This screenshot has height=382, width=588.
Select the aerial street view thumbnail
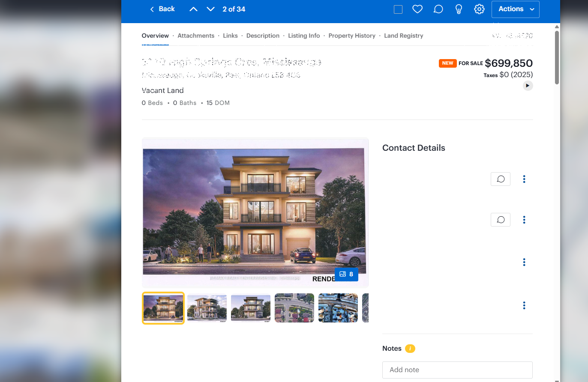(x=294, y=308)
